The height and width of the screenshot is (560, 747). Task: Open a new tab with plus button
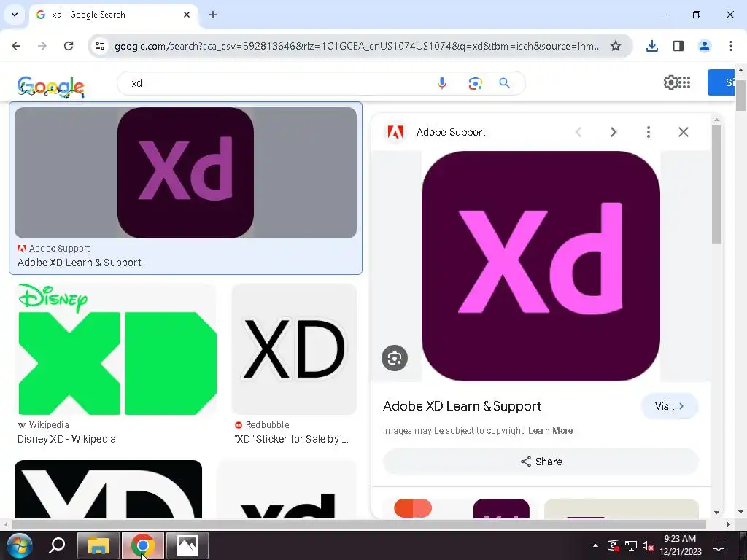[213, 15]
